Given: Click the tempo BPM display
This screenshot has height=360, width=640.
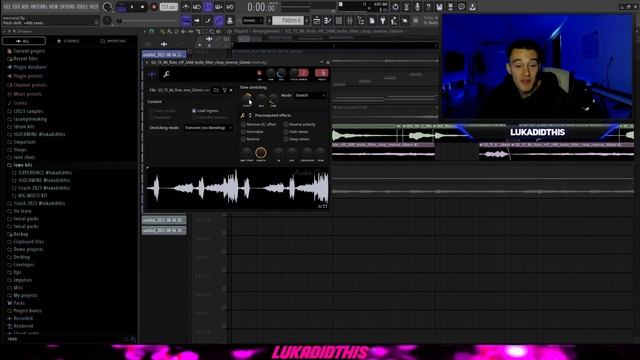Looking at the screenshot, I should click(168, 7).
